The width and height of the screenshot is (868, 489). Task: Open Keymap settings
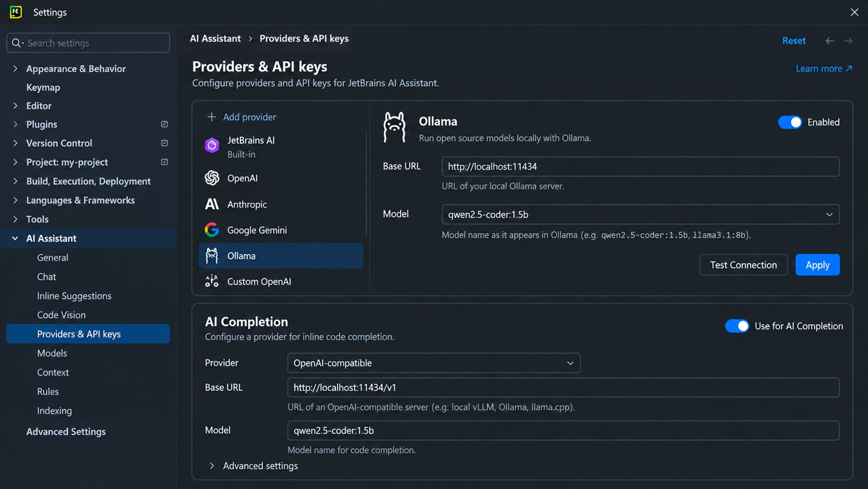tap(43, 87)
